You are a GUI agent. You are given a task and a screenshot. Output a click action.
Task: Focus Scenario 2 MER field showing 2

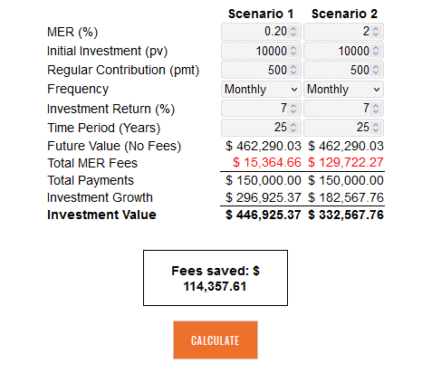pos(343,32)
